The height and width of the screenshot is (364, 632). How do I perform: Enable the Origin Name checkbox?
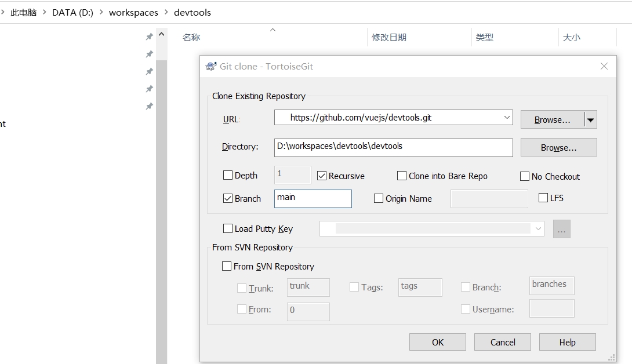pyautogui.click(x=379, y=198)
